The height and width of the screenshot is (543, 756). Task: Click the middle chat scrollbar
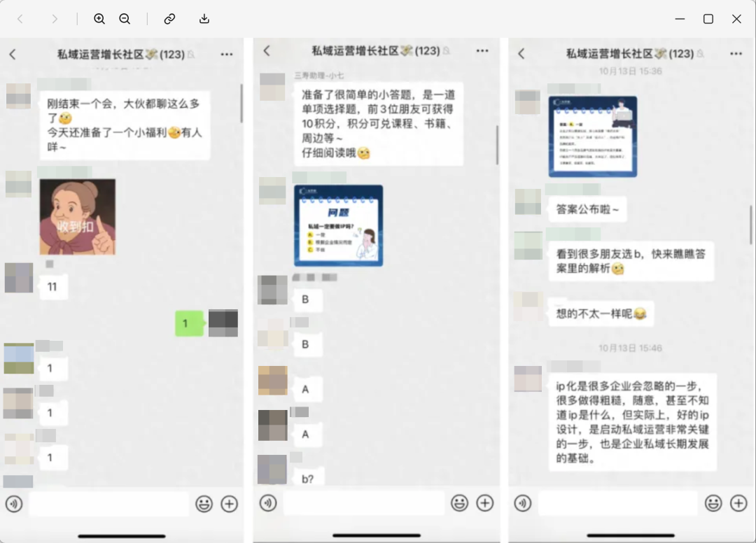tap(496, 145)
